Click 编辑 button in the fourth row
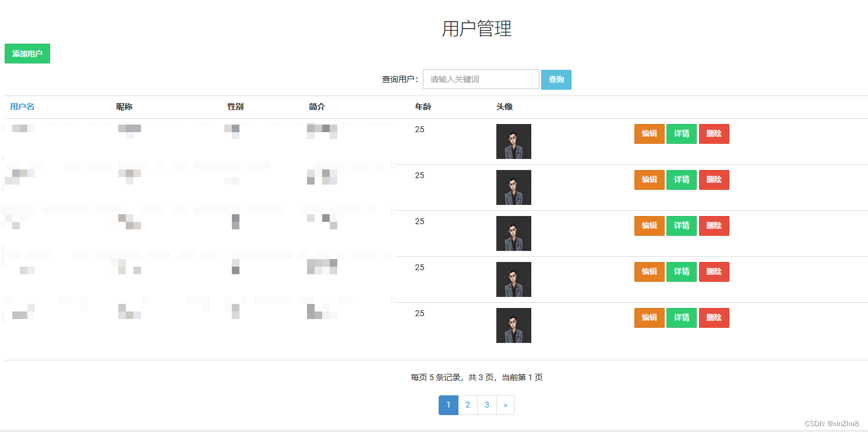Image resolution: width=868 pixels, height=432 pixels. [649, 272]
